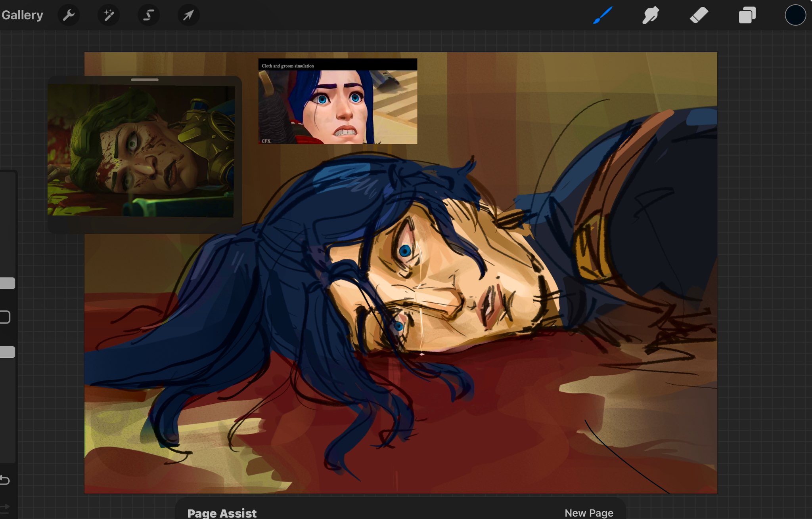
Task: Open the Adjustments magic wand menu
Action: (x=109, y=15)
